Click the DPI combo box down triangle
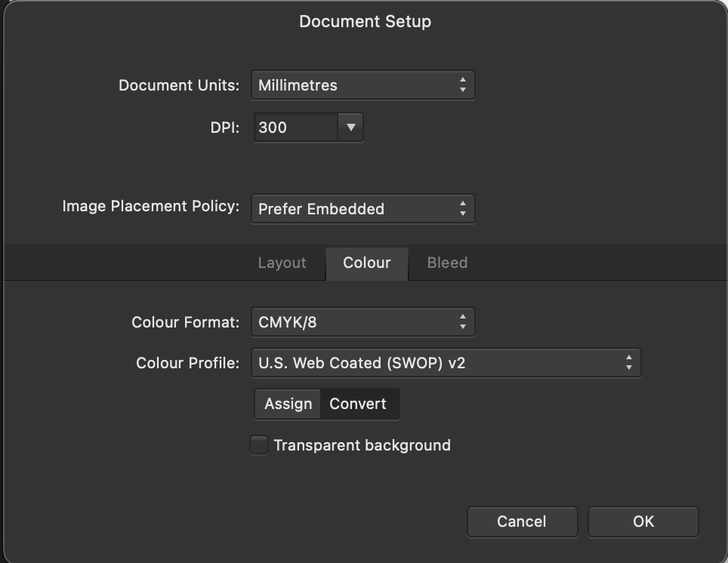 click(350, 127)
